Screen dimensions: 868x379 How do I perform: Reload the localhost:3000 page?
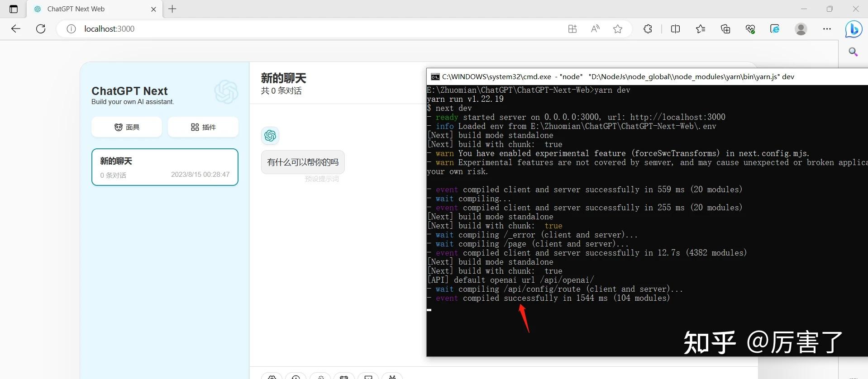click(x=41, y=29)
